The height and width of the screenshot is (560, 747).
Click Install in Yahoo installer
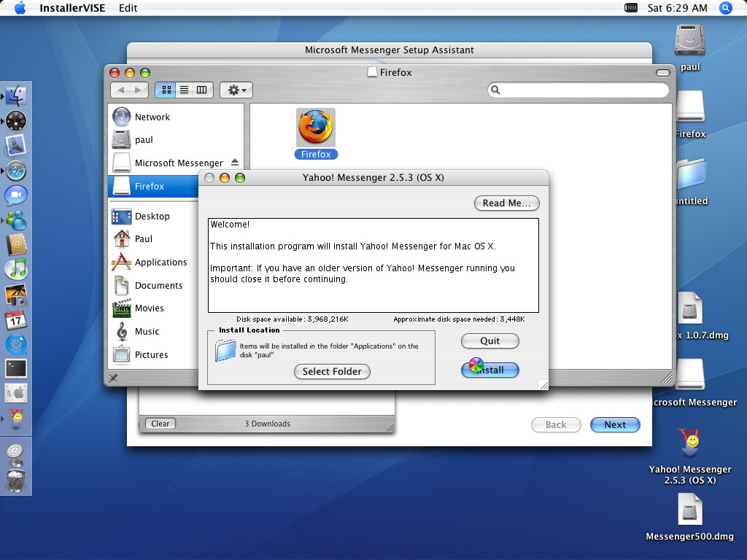(x=489, y=370)
